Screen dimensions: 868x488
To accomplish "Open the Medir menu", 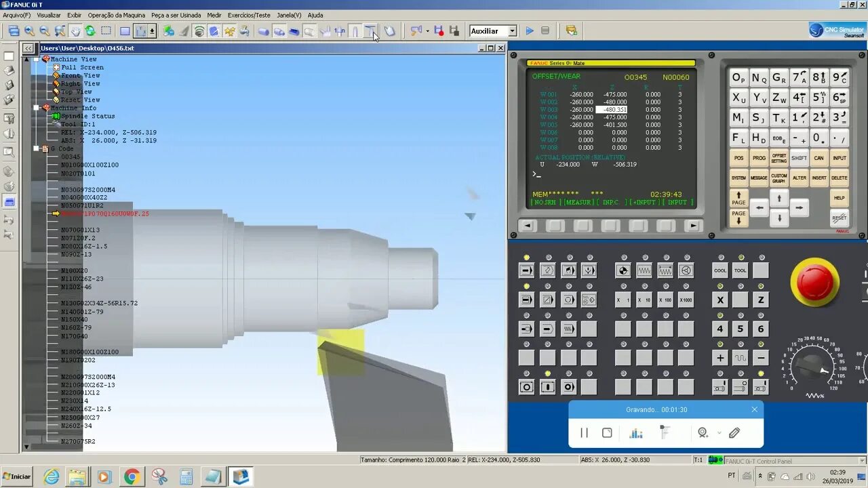I will 214,15.
